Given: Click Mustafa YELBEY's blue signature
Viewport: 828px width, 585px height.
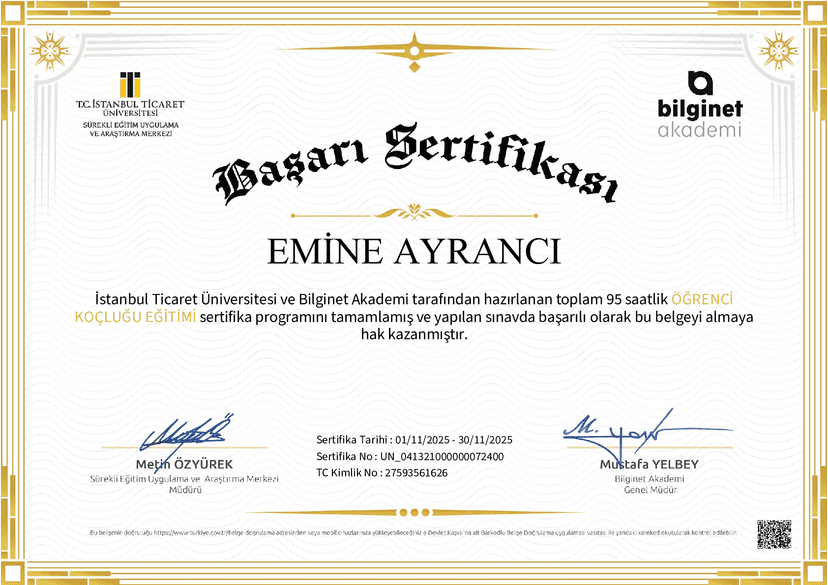Looking at the screenshot, I should point(618,428).
